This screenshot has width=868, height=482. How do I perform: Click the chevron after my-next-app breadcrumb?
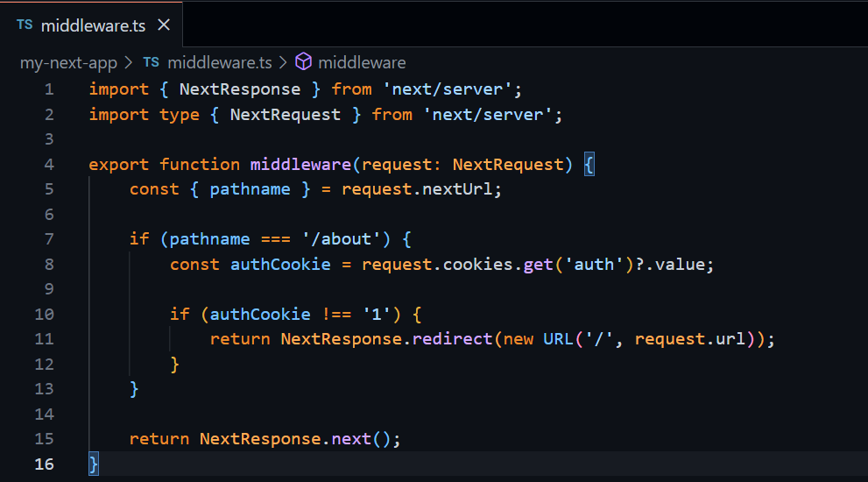(x=127, y=62)
